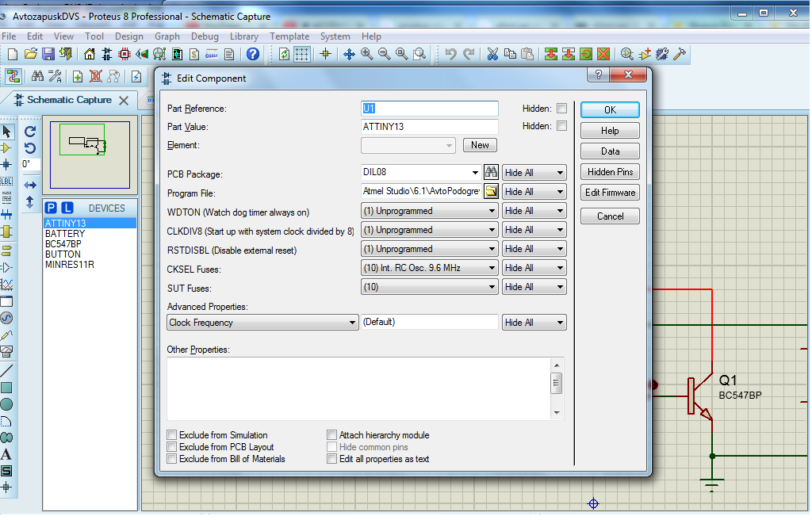812x520 pixels.
Task: Go to Home page icon in toolbar
Action: click(x=90, y=54)
